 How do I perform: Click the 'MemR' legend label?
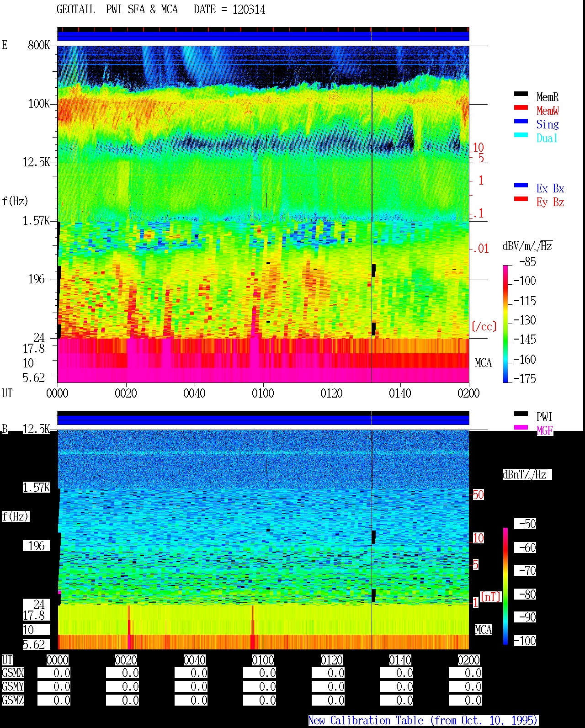[548, 97]
